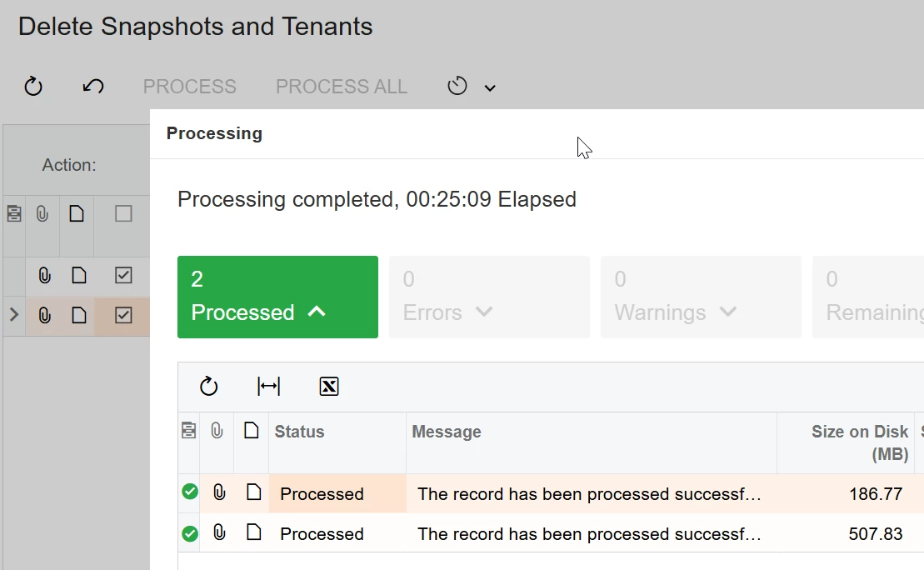Expand the Processed summary tile
Viewport: 924px width, 570px height.
coord(277,297)
